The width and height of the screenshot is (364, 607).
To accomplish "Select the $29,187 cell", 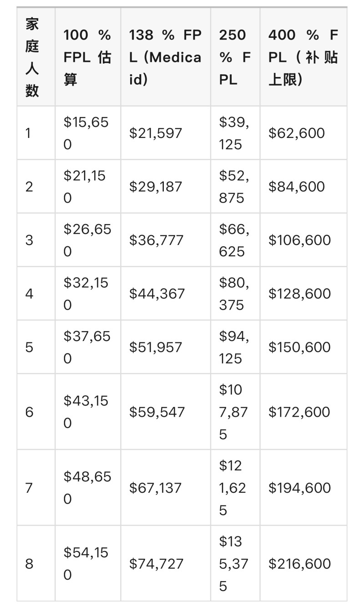I will click(156, 187).
